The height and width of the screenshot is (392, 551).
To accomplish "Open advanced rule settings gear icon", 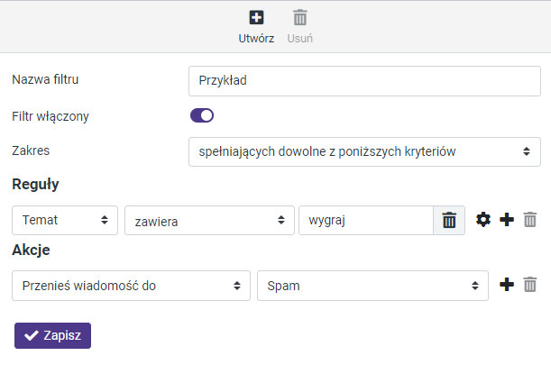I will pyautogui.click(x=483, y=220).
